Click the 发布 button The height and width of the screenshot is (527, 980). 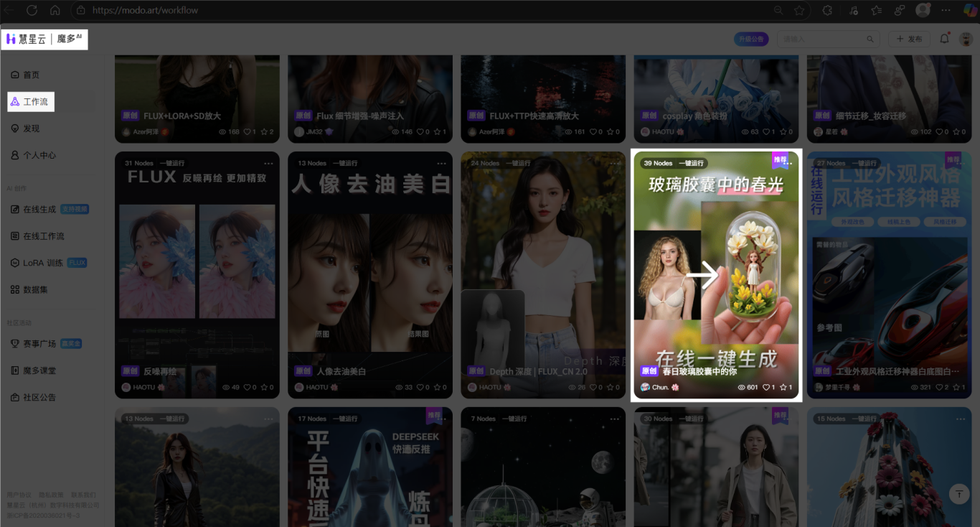tap(909, 39)
